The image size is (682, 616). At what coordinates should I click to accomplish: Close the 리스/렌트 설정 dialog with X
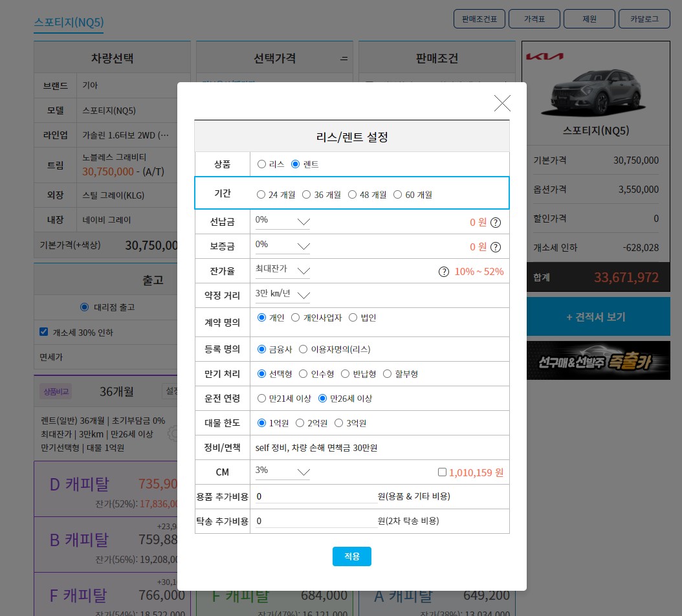click(502, 103)
